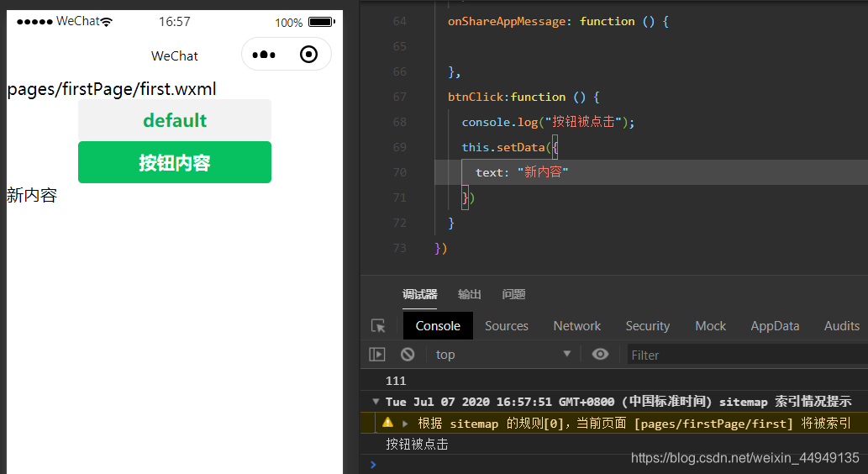
Task: Select the 调试器 panel tab
Action: coord(419,294)
